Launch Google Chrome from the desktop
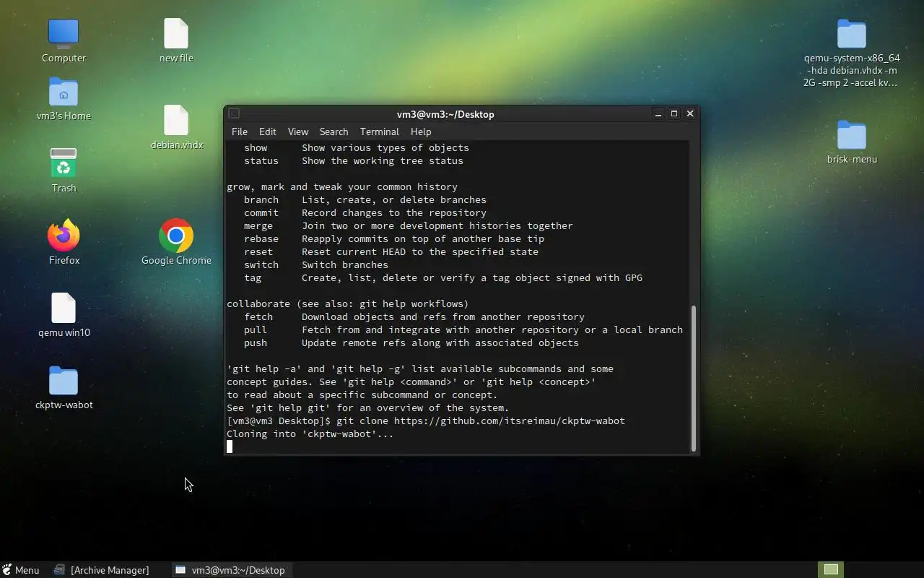Screen dimensions: 924x578 [176, 236]
